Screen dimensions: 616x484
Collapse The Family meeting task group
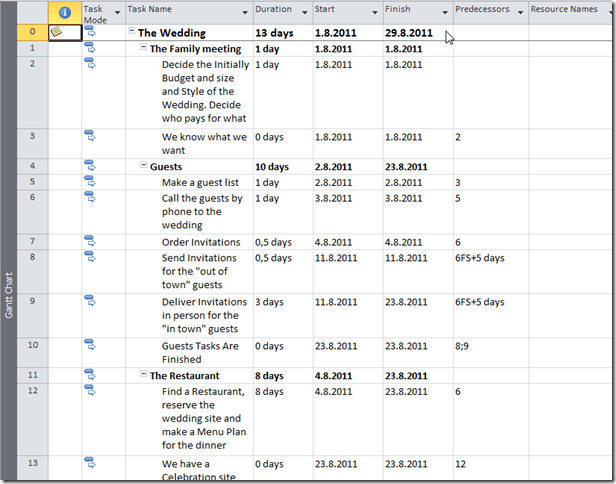[x=144, y=48]
